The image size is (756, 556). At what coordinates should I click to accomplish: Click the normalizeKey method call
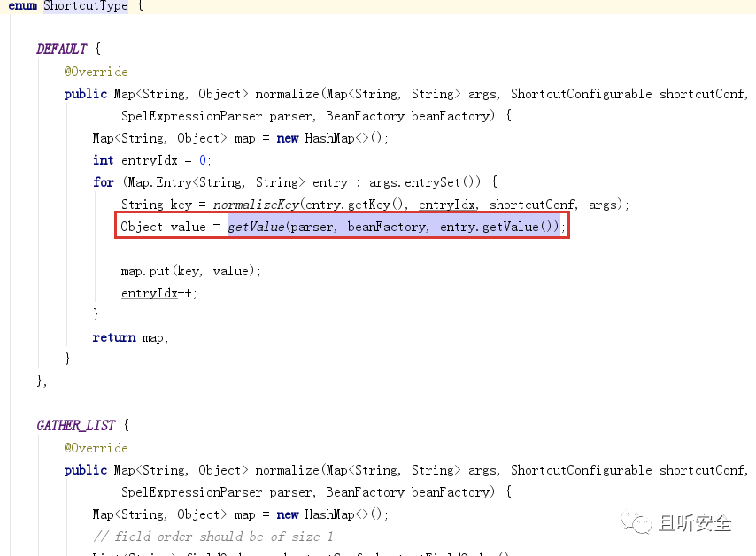pyautogui.click(x=256, y=205)
